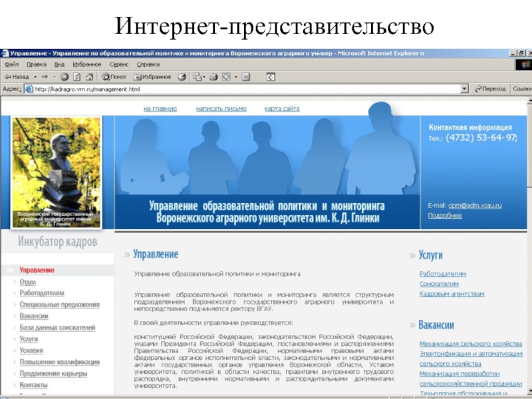This screenshot has width=532, height=399.
Task: Print the page with the printer icon
Action: [213, 77]
